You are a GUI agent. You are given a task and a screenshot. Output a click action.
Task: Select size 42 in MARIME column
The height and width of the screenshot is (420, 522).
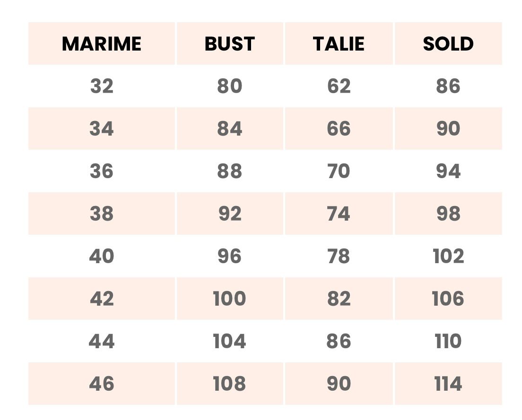(102, 299)
